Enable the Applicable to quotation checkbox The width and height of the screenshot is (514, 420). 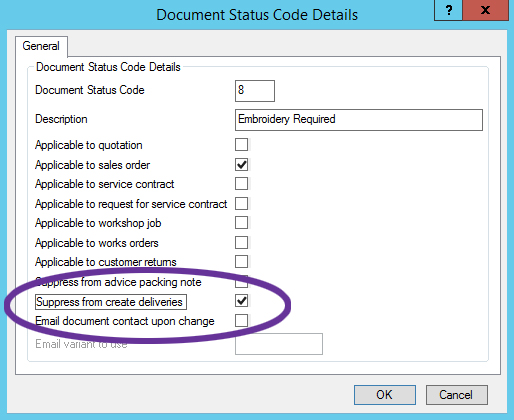[x=241, y=145]
